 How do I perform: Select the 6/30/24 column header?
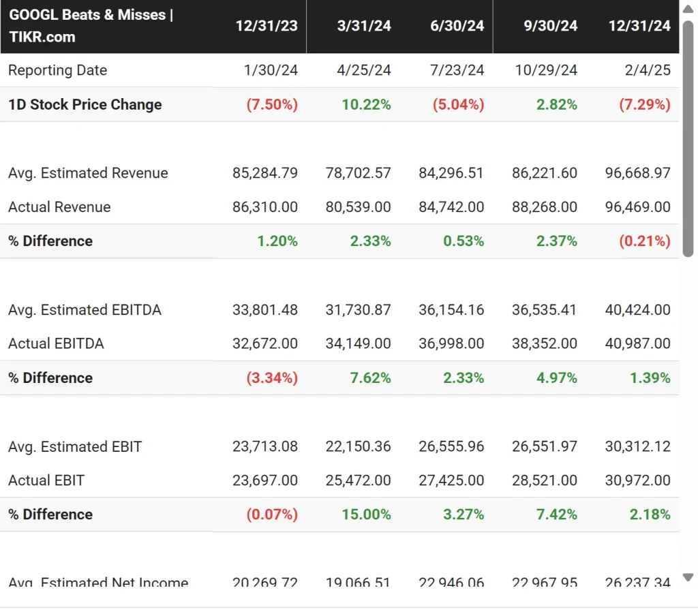(x=457, y=26)
